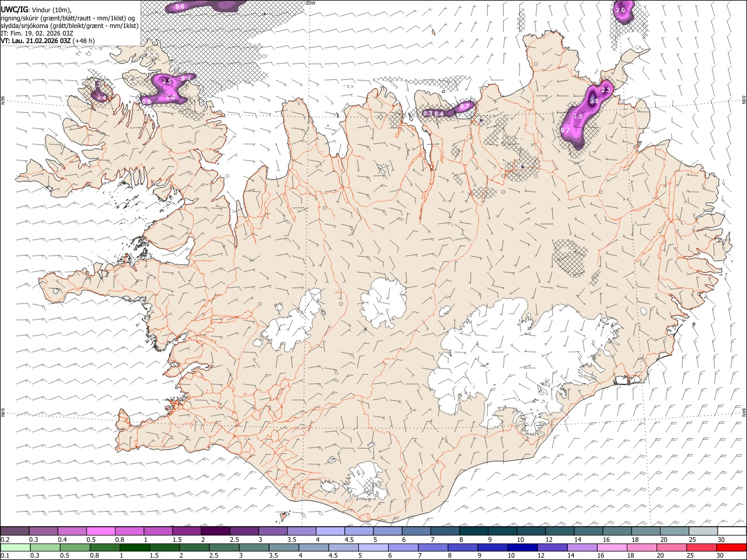The image size is (747, 560).
Task: Click the initial time "IT: Fim. 19. 02. 2026 03Z"
Action: click(x=37, y=34)
